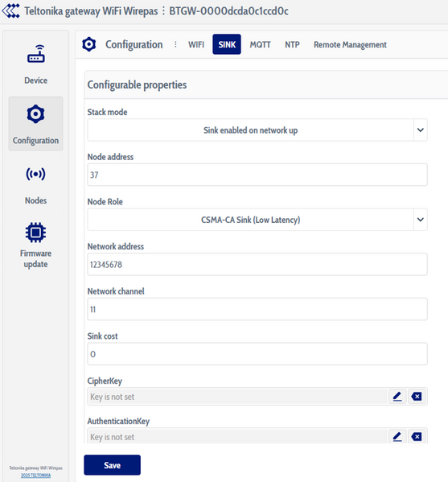Edit the AuthenticationKey with pencil icon

[x=397, y=436]
